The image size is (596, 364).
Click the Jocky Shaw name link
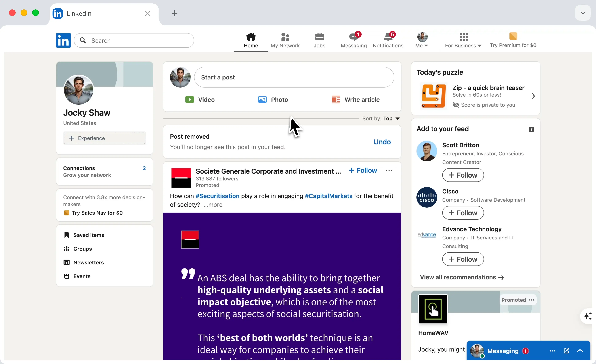[87, 113]
